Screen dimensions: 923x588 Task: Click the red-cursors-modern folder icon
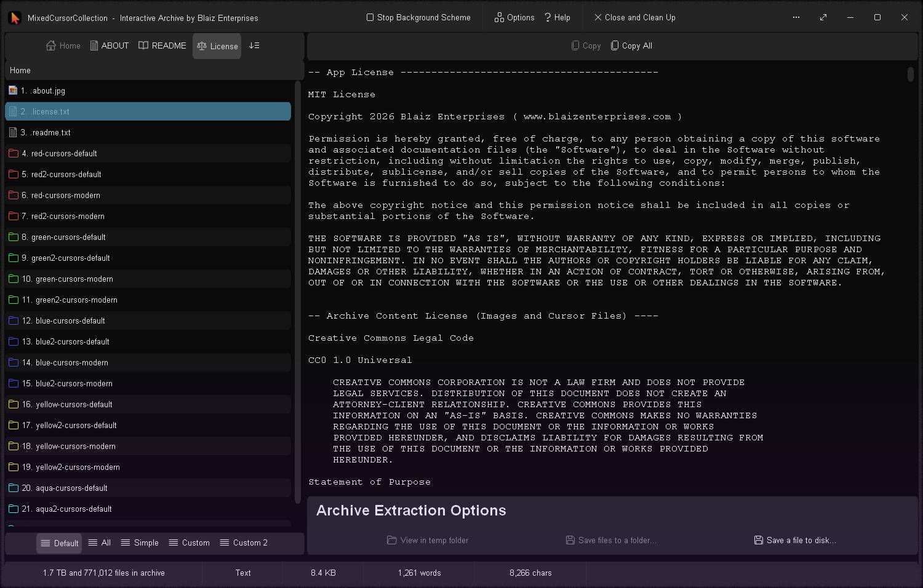coord(14,195)
